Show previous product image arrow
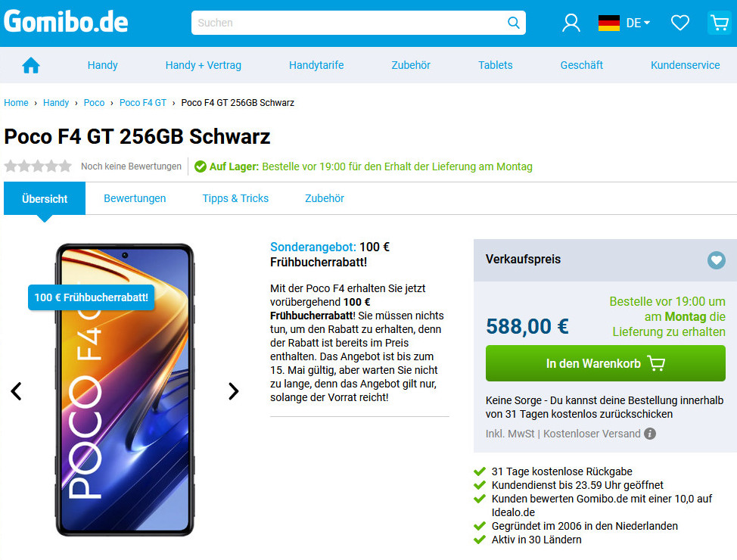The image size is (737, 560). [x=17, y=391]
